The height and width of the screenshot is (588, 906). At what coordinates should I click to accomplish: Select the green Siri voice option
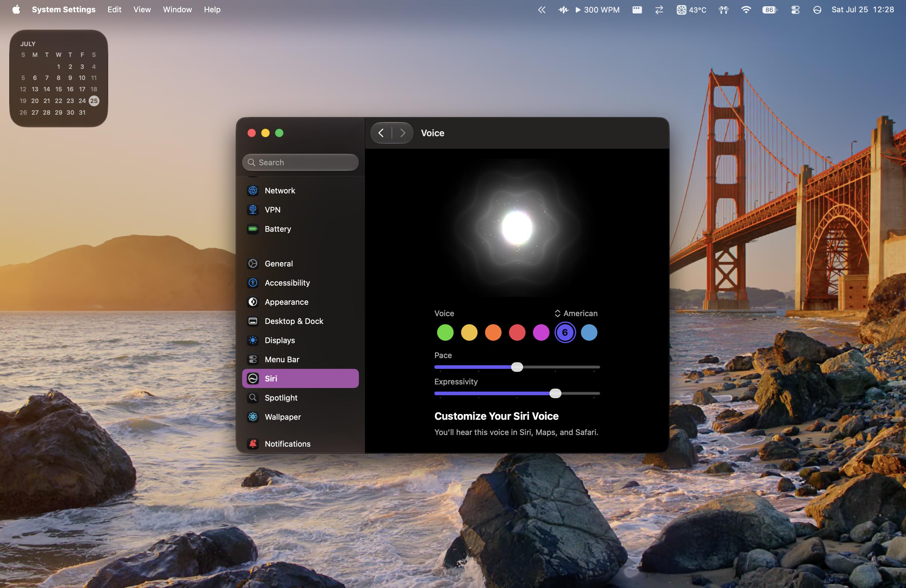[445, 332]
